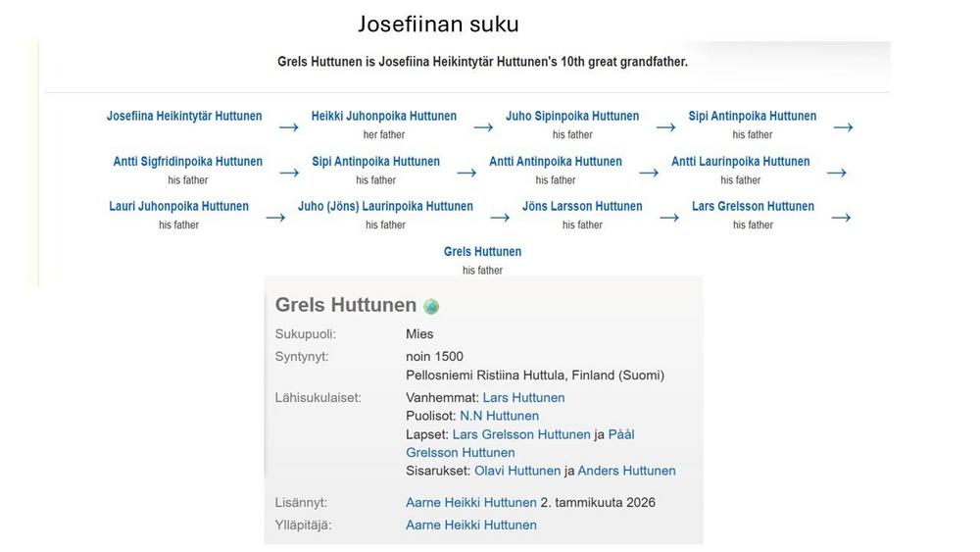
Task: Click arrow after Antti Laurinpoika Huttunen
Action: tap(836, 173)
